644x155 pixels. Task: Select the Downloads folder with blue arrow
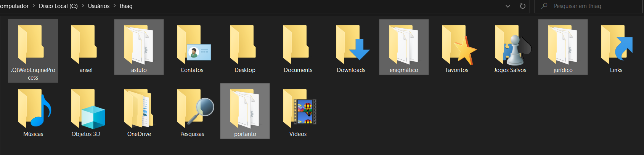tap(353, 44)
